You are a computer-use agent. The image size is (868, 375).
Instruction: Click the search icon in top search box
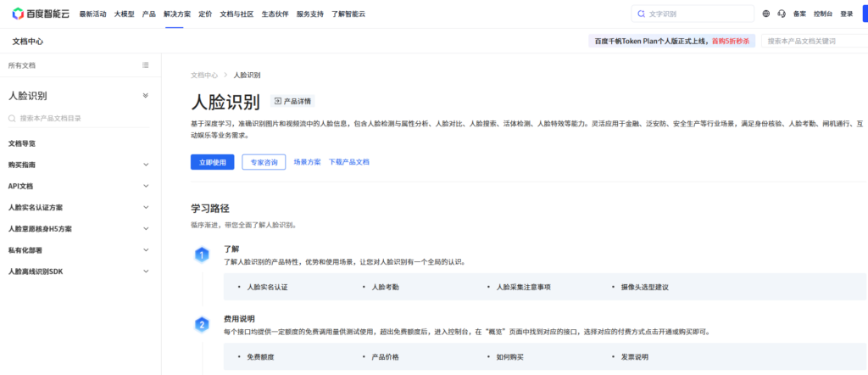point(641,14)
